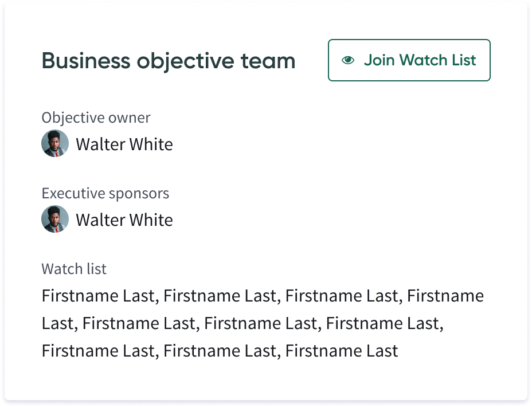This screenshot has width=532, height=407.
Task: Select the Firstname Last entry ending the second line
Action: pyautogui.click(x=383, y=323)
